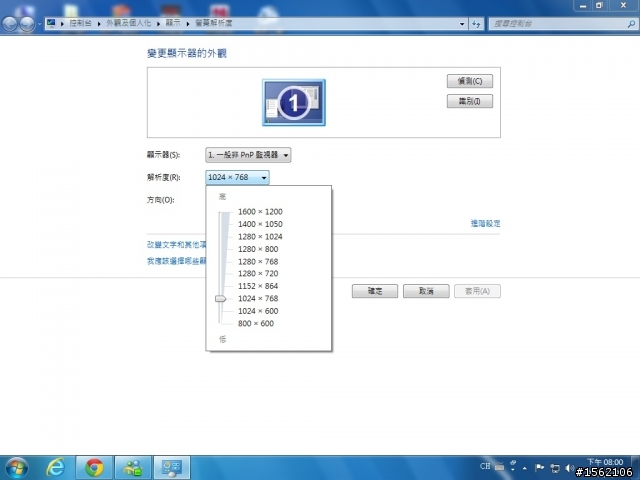Screen dimensions: 640x480
Task: Click the Control Panel icon in address bar
Action: point(51,23)
